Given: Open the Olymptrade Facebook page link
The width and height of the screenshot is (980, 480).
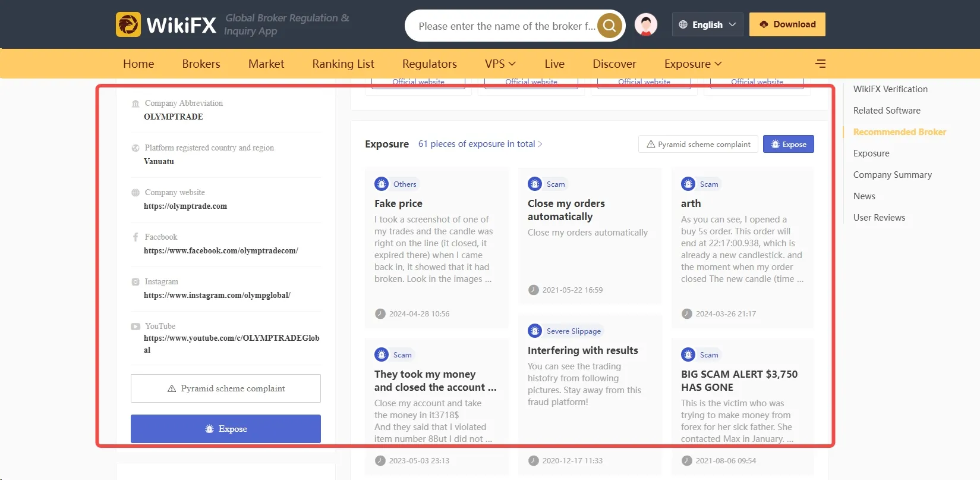Looking at the screenshot, I should (221, 251).
